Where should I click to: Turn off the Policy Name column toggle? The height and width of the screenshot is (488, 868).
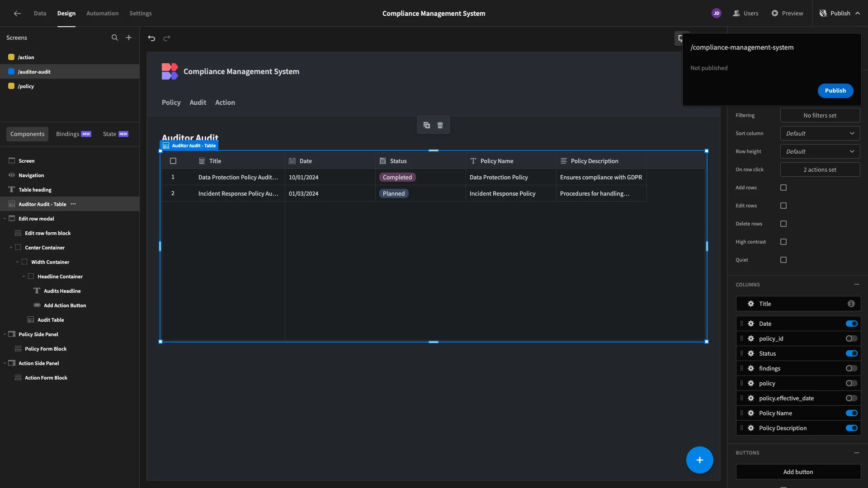pyautogui.click(x=852, y=413)
